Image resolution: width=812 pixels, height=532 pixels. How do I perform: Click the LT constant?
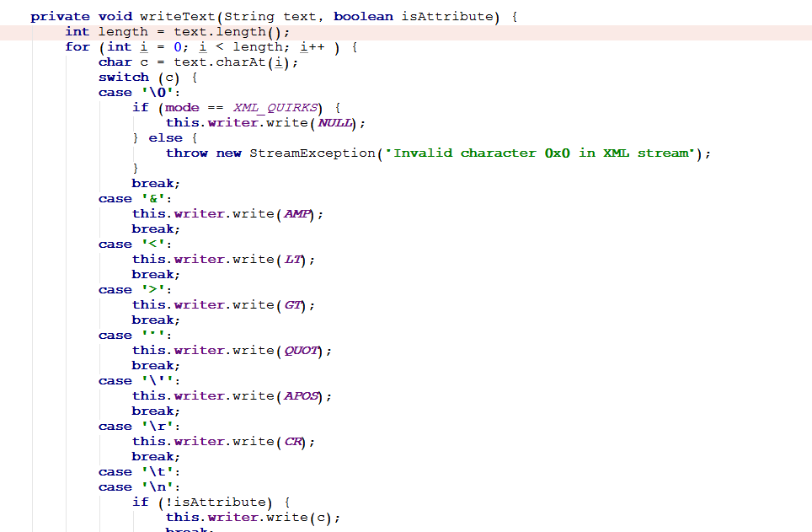pyautogui.click(x=292, y=260)
